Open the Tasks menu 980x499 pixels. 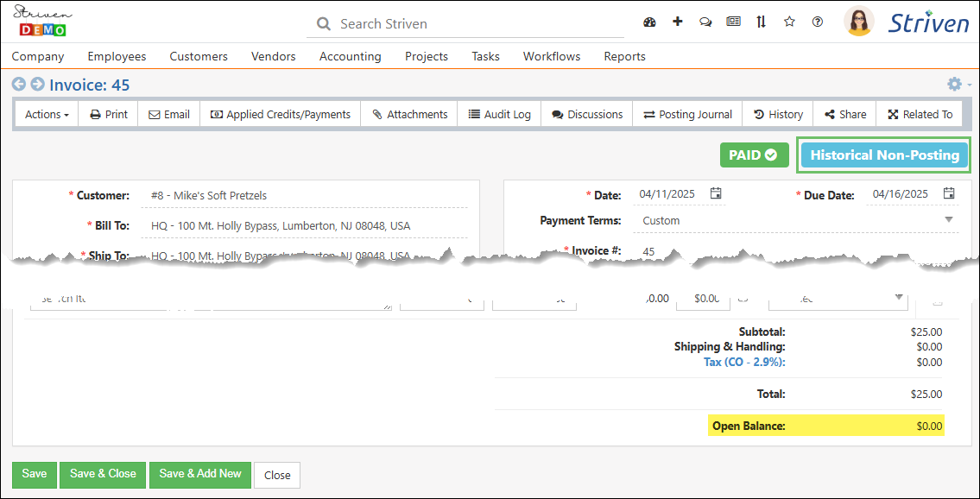click(x=485, y=56)
